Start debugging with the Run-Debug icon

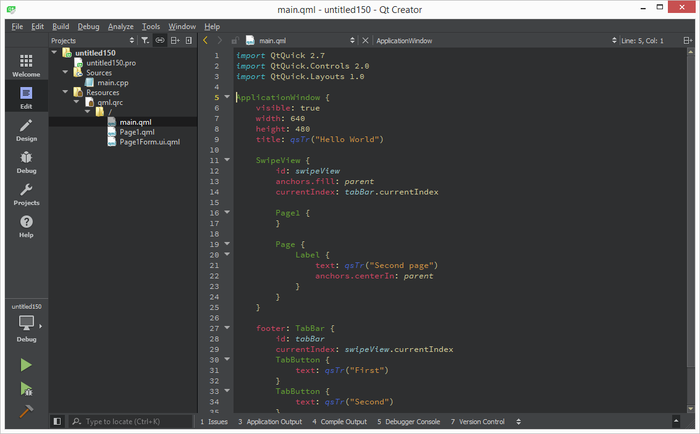(26, 389)
